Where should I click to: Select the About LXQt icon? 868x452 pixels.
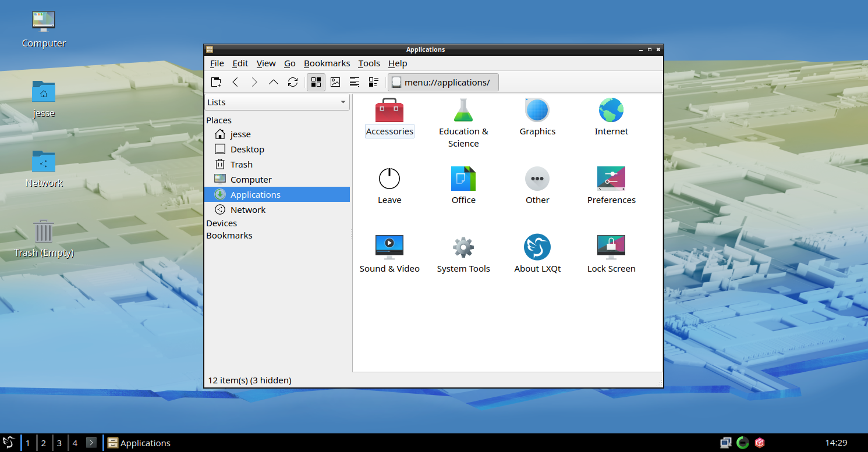coord(537,247)
